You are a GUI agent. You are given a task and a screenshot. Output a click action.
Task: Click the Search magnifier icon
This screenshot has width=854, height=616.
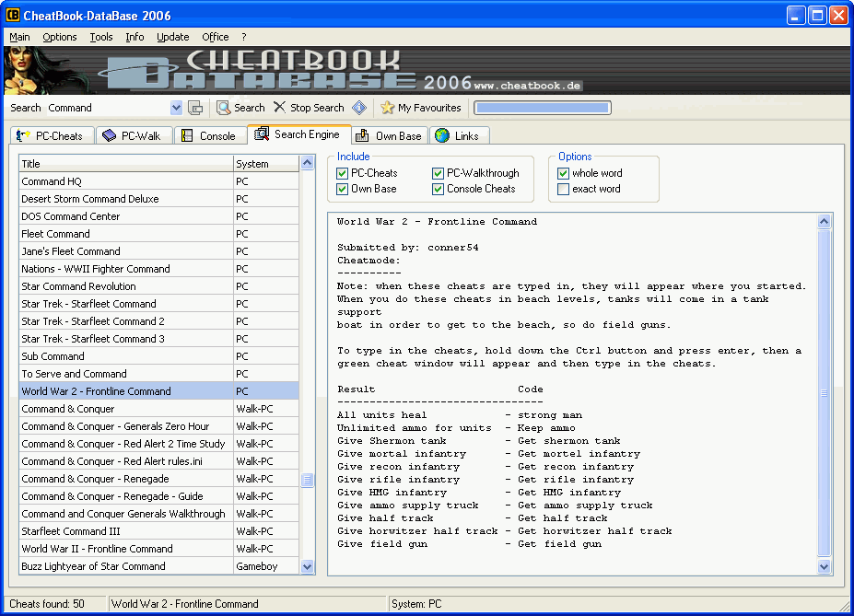click(224, 108)
